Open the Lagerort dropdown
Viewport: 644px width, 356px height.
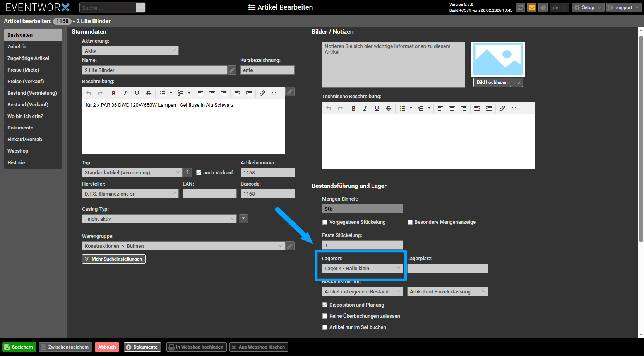tap(362, 268)
